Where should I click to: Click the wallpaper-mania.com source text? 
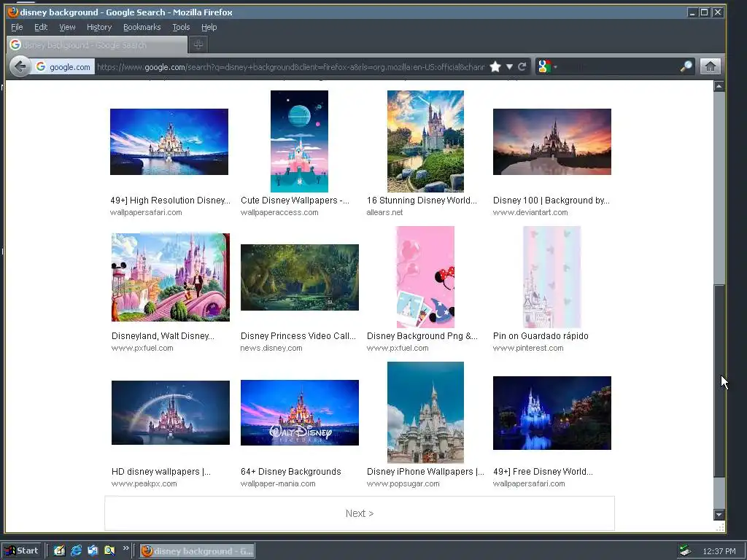coord(278,484)
